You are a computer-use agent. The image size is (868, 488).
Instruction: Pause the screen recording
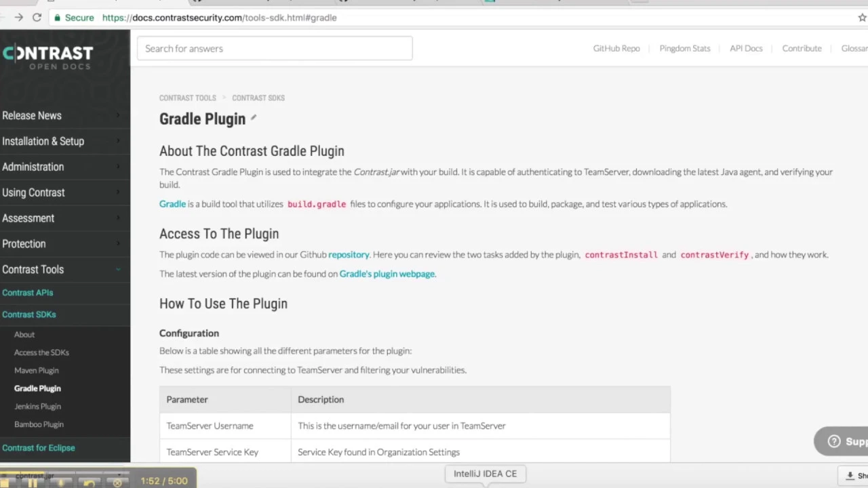(x=33, y=483)
